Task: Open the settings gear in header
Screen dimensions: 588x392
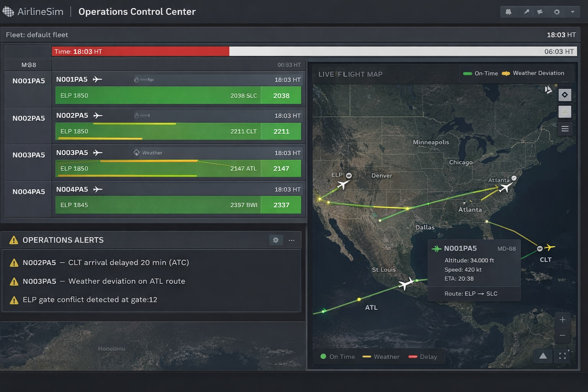Action: (x=557, y=12)
